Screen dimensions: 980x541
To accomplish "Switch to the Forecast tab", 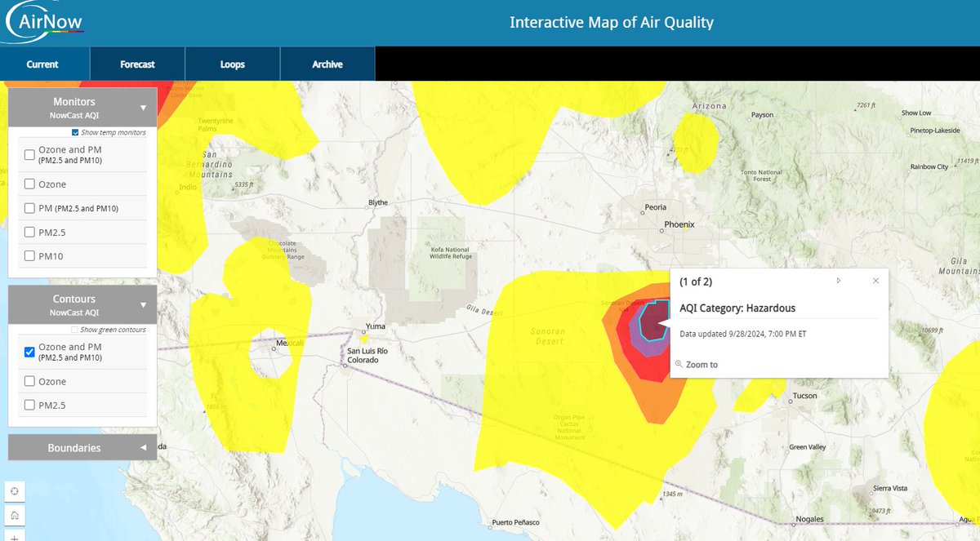I will [x=136, y=64].
